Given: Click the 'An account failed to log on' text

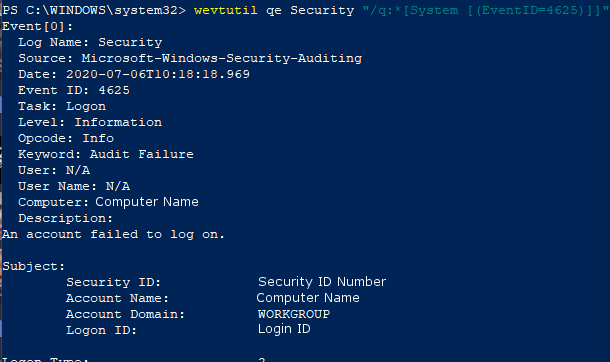Looking at the screenshot, I should (113, 234).
